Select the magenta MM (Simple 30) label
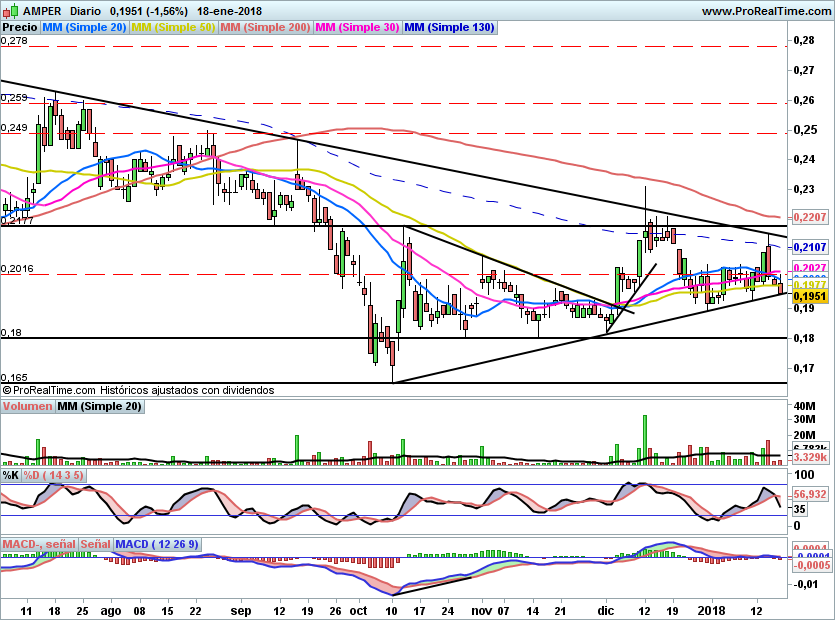Viewport: 835px width, 620px height. pos(357,28)
